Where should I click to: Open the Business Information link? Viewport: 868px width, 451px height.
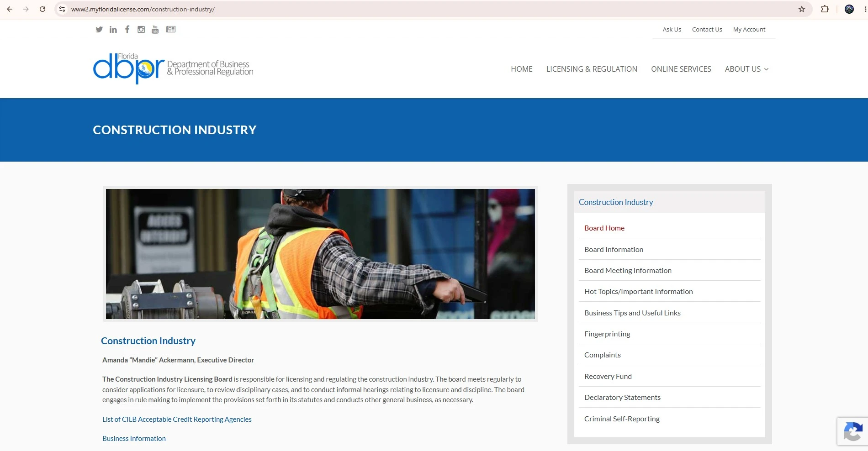[134, 438]
